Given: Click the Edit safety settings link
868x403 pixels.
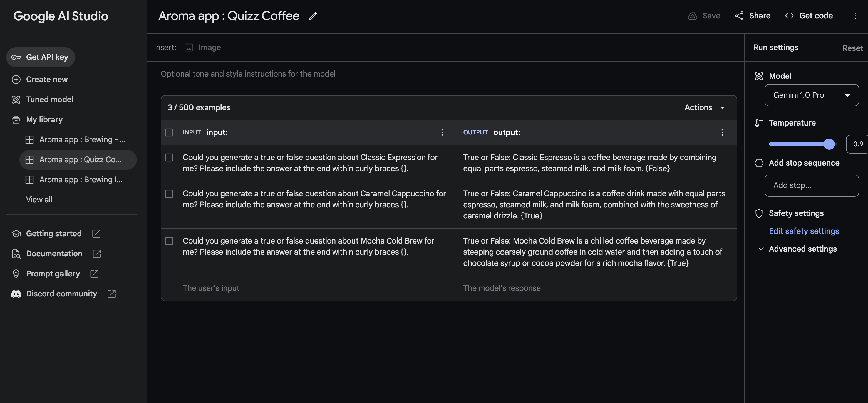Looking at the screenshot, I should 804,231.
